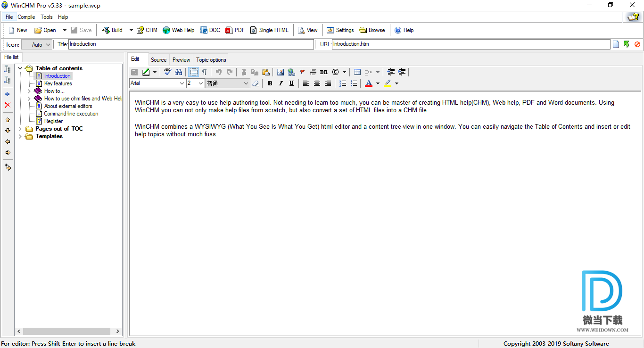Expand the Pages out of TOC folder
The width and height of the screenshot is (644, 348).
coord(20,129)
